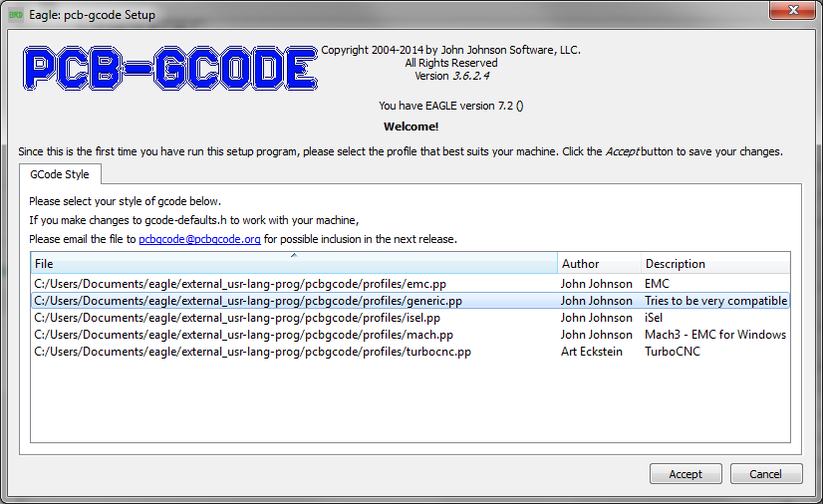Click the Art Eckstein author cell

(x=592, y=352)
